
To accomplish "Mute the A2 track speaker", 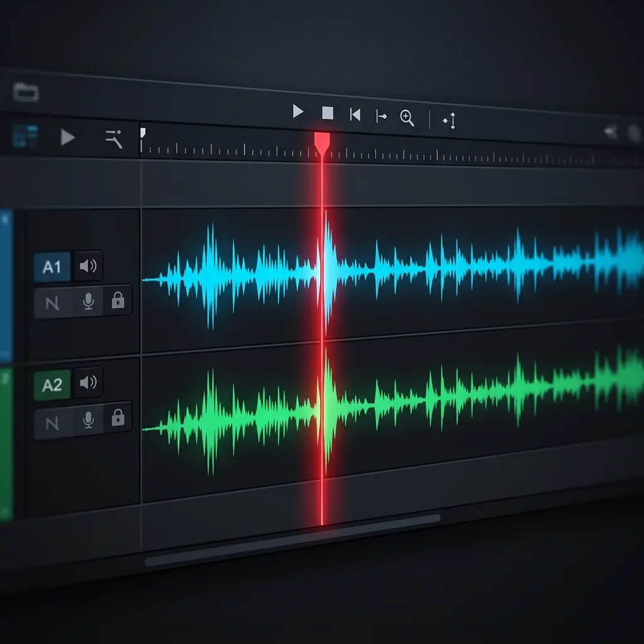I will (88, 382).
